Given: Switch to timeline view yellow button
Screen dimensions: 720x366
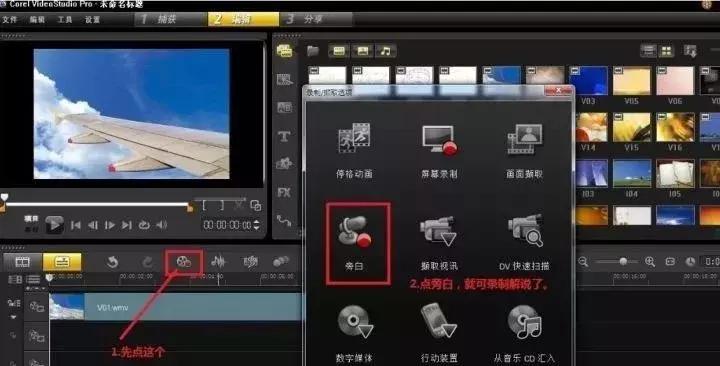Looking at the screenshot, I should (x=62, y=262).
